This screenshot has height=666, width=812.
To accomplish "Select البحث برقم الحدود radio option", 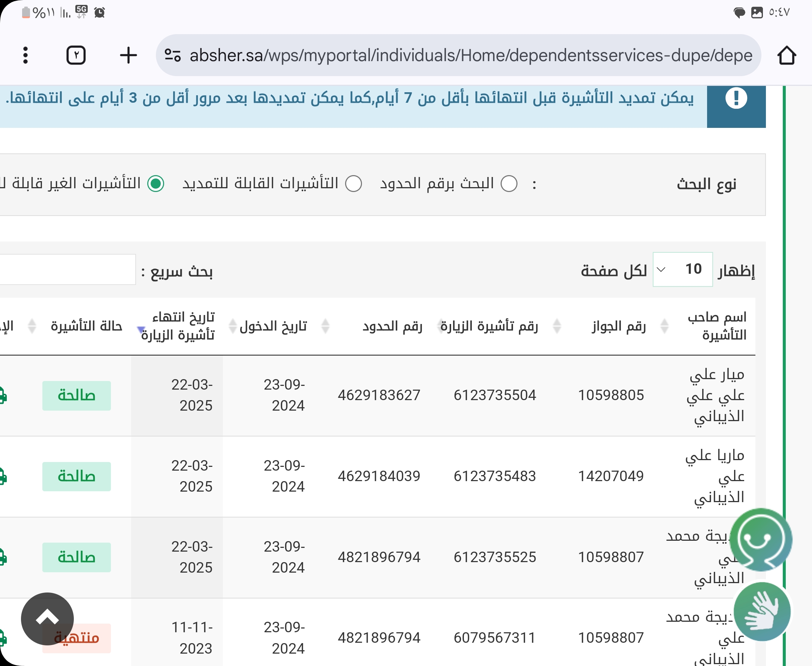I will pyautogui.click(x=509, y=184).
